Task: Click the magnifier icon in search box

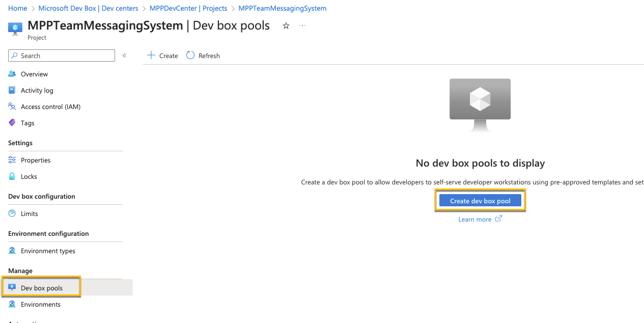Action: coord(15,56)
